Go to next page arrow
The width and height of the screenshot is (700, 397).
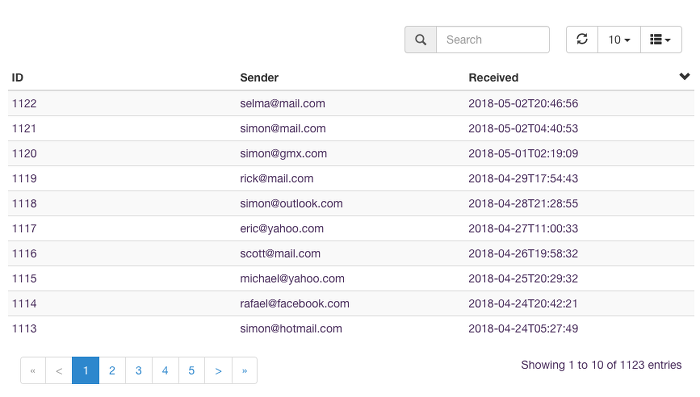(x=218, y=370)
